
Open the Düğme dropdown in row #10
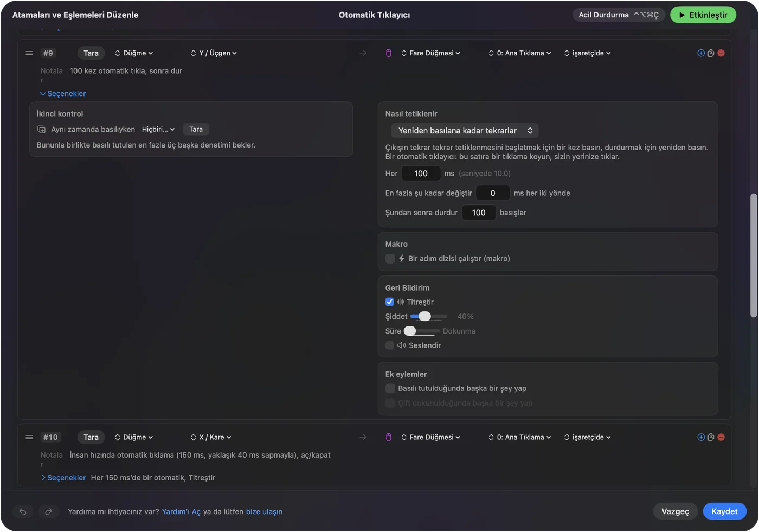(x=134, y=437)
